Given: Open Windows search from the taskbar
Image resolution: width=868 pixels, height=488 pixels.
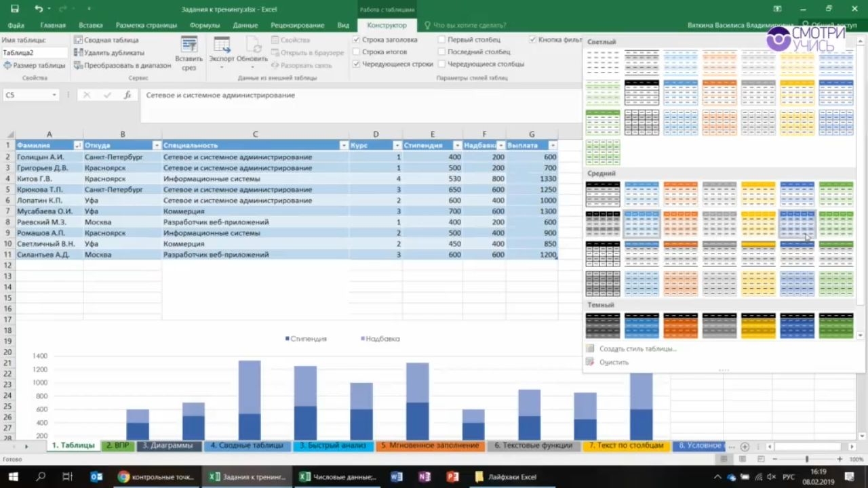Looking at the screenshot, I should tap(41, 476).
